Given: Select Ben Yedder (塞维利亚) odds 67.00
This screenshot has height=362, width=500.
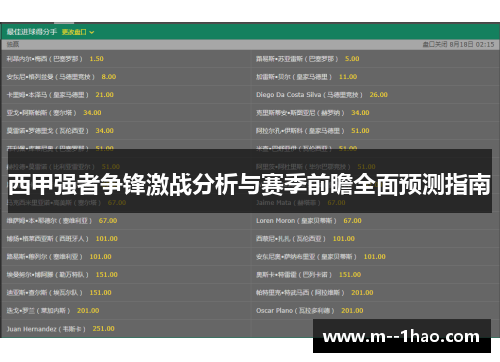Looking at the screenshot, I should pos(108,221).
